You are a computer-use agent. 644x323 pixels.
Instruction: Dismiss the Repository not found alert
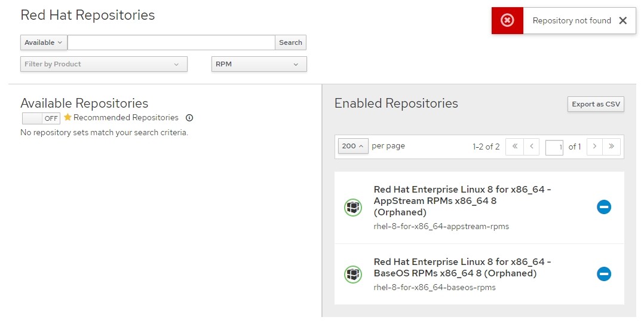622,20
